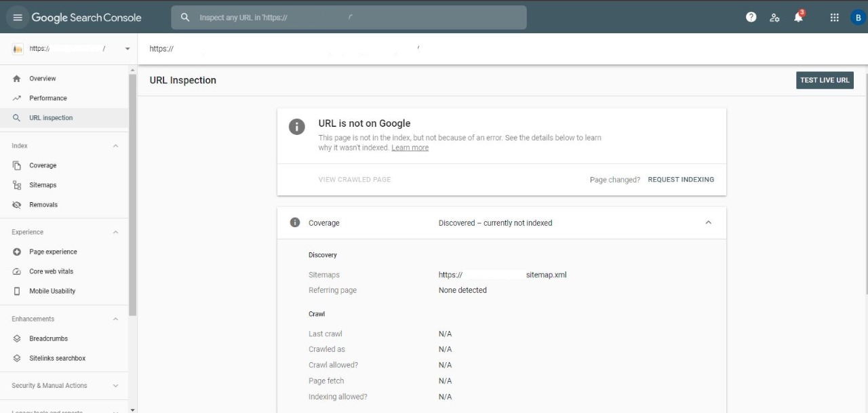868x413 pixels.
Task: Open the Help question mark icon
Action: pyautogui.click(x=751, y=18)
